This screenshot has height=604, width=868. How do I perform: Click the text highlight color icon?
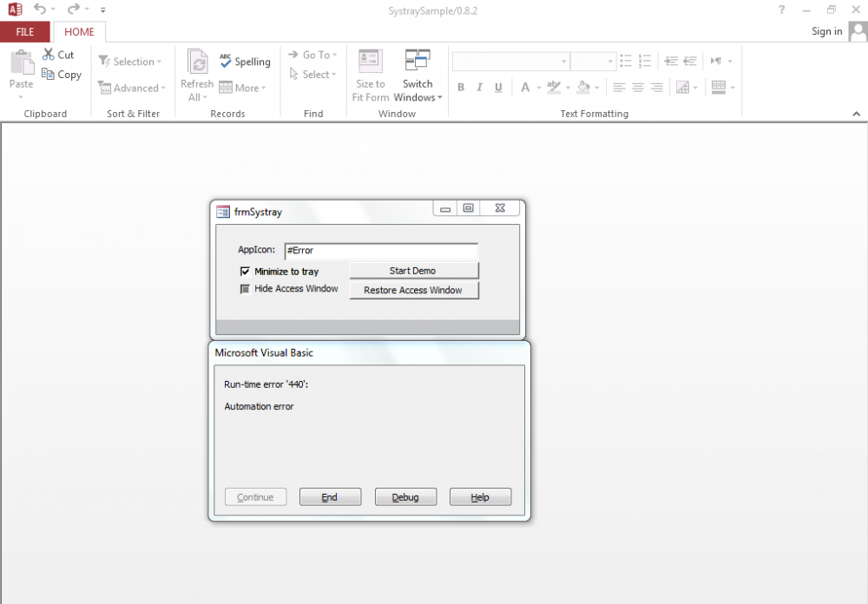(554, 88)
